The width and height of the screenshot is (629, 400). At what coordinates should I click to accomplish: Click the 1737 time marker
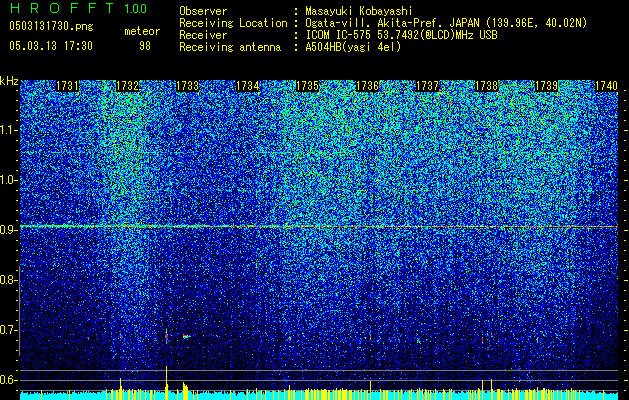pyautogui.click(x=427, y=86)
